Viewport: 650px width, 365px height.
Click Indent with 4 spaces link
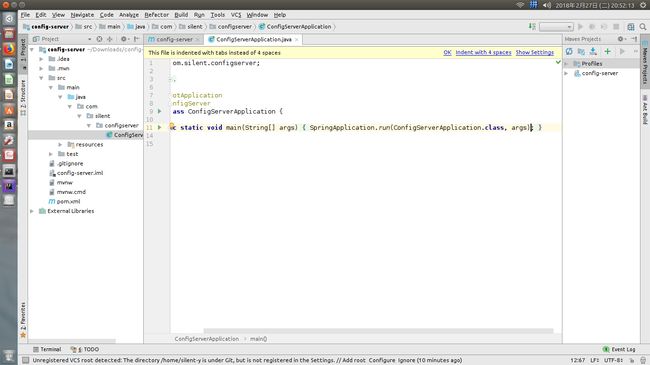click(483, 53)
